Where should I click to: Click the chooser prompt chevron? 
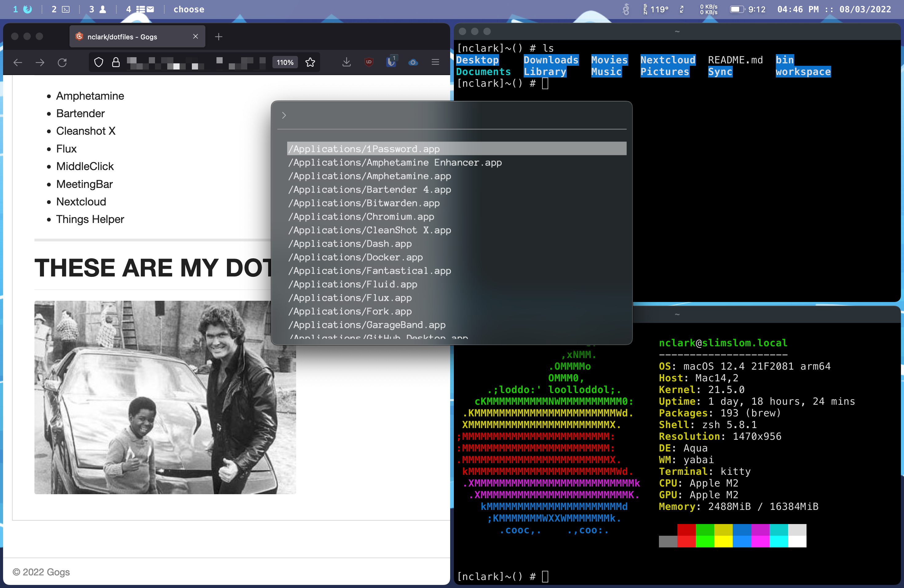pyautogui.click(x=284, y=115)
